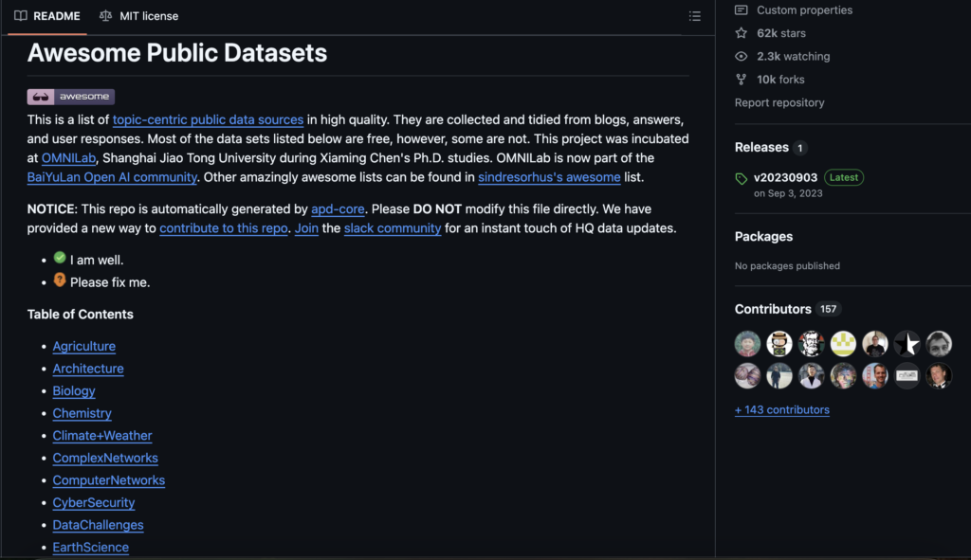Select the README tab
The width and height of the screenshot is (971, 560).
(x=46, y=15)
